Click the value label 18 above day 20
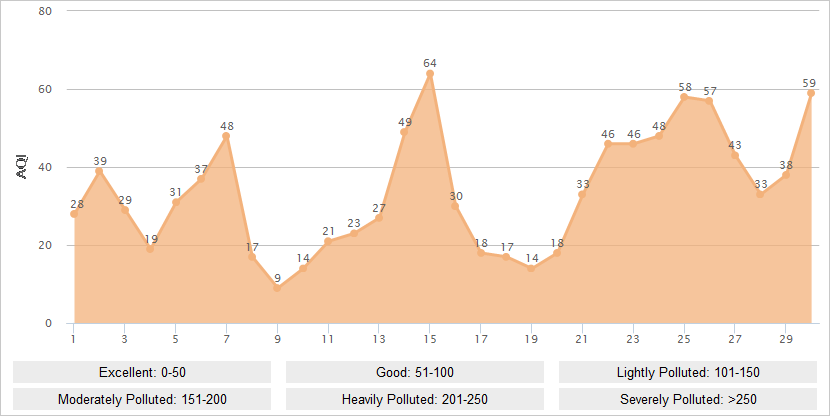The width and height of the screenshot is (830, 416). [557, 243]
